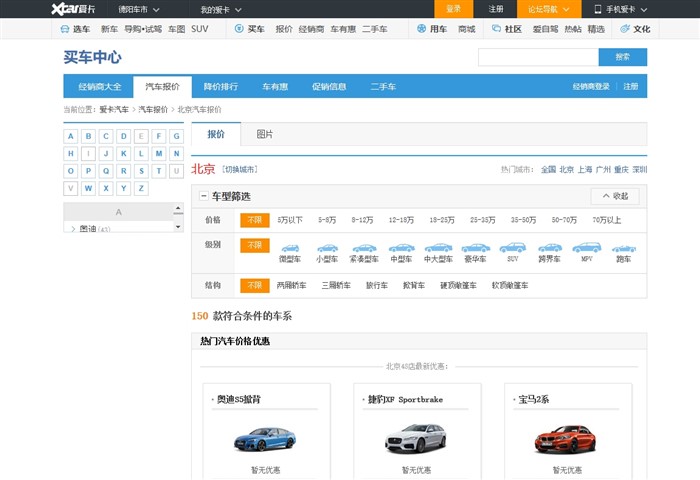
Task: Click the 切换城市 link
Action: coord(240,170)
